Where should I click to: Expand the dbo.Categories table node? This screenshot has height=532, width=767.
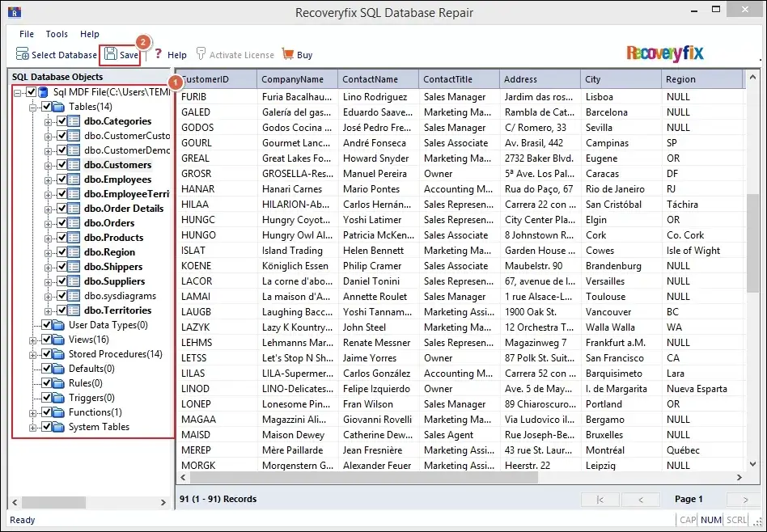tap(48, 122)
